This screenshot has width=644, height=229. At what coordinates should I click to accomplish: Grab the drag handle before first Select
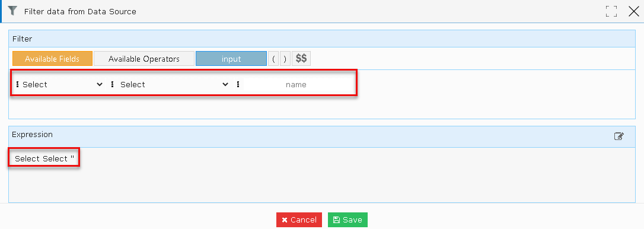click(x=17, y=84)
